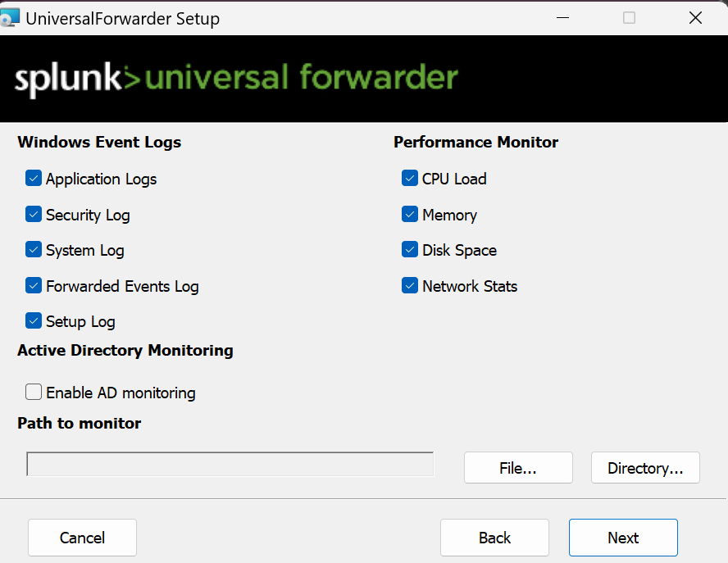Uncheck the Network Stats checkbox

pos(410,285)
